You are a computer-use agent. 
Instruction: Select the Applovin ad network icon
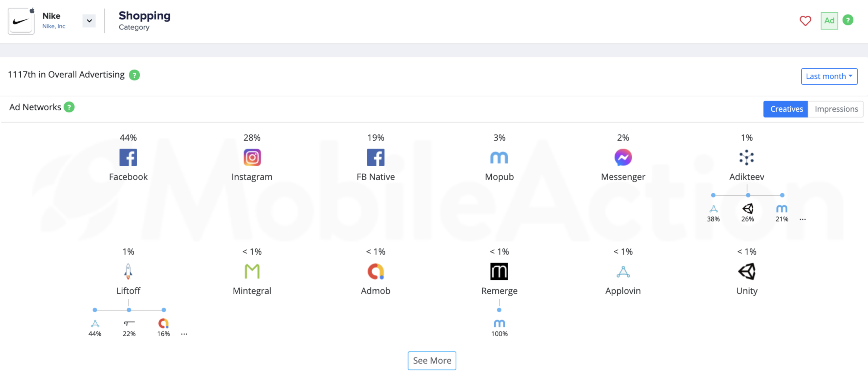click(x=623, y=272)
